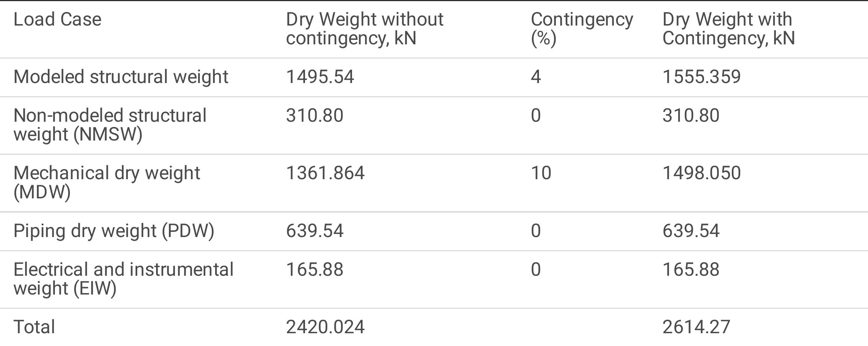The image size is (868, 346).
Task: Select the total value 2614.27
Action: pyautogui.click(x=696, y=327)
